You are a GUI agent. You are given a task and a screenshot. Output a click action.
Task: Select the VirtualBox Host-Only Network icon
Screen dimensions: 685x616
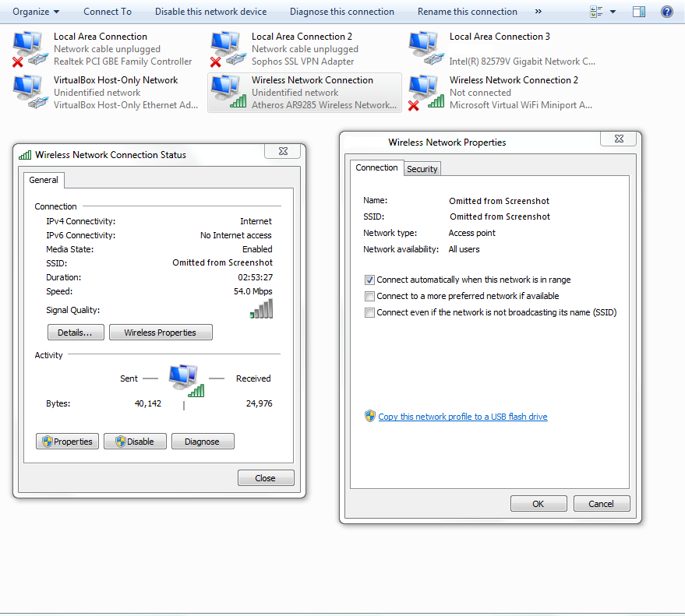[x=29, y=92]
